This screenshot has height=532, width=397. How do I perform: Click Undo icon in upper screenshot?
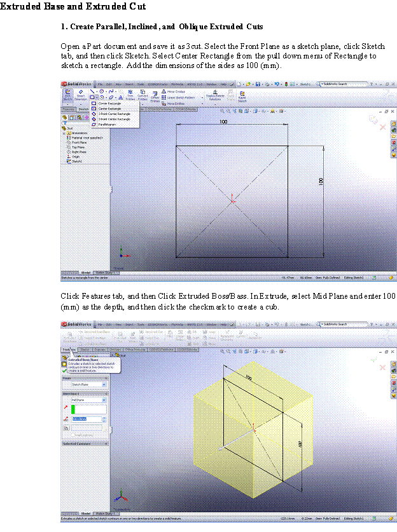click(x=277, y=84)
